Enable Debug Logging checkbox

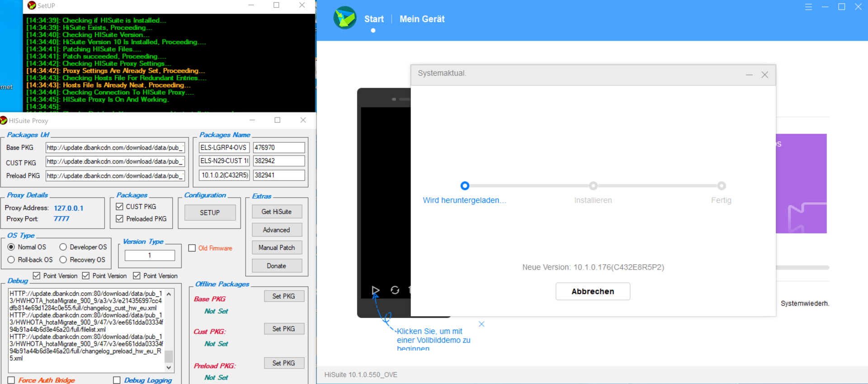pyautogui.click(x=117, y=380)
